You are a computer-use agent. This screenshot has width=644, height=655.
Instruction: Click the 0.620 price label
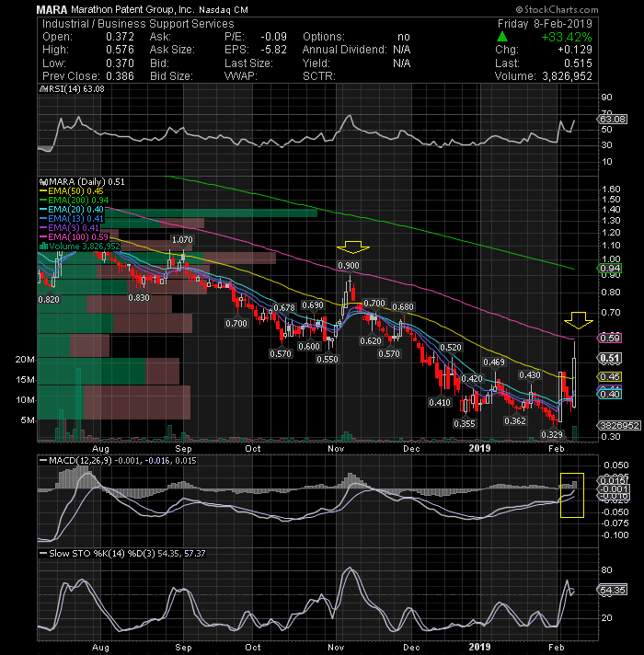point(371,341)
